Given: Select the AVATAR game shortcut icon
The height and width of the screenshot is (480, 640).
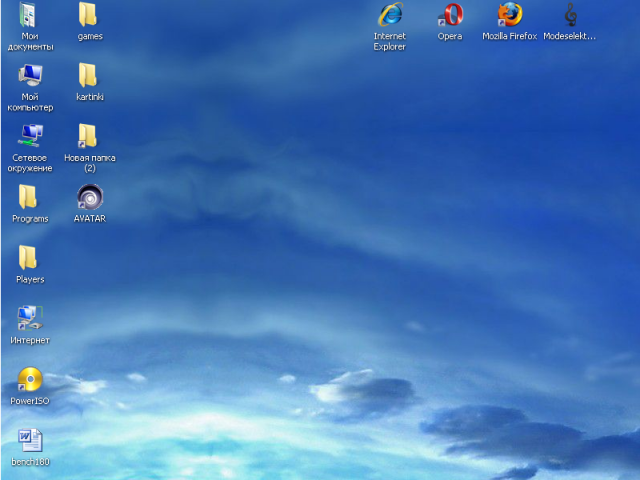Looking at the screenshot, I should click(x=89, y=197).
